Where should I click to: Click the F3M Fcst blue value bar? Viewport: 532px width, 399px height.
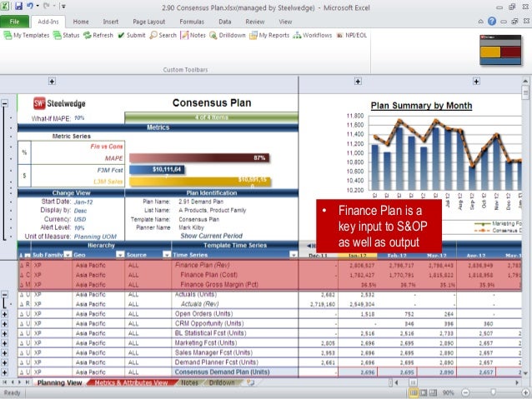click(x=157, y=169)
